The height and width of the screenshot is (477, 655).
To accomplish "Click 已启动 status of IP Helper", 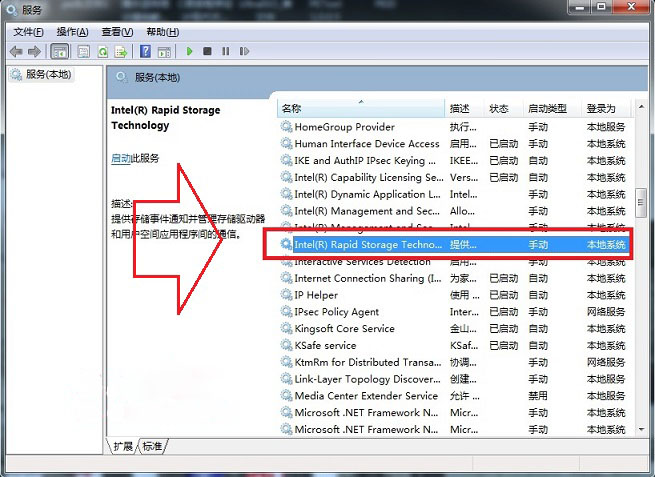I will point(504,295).
